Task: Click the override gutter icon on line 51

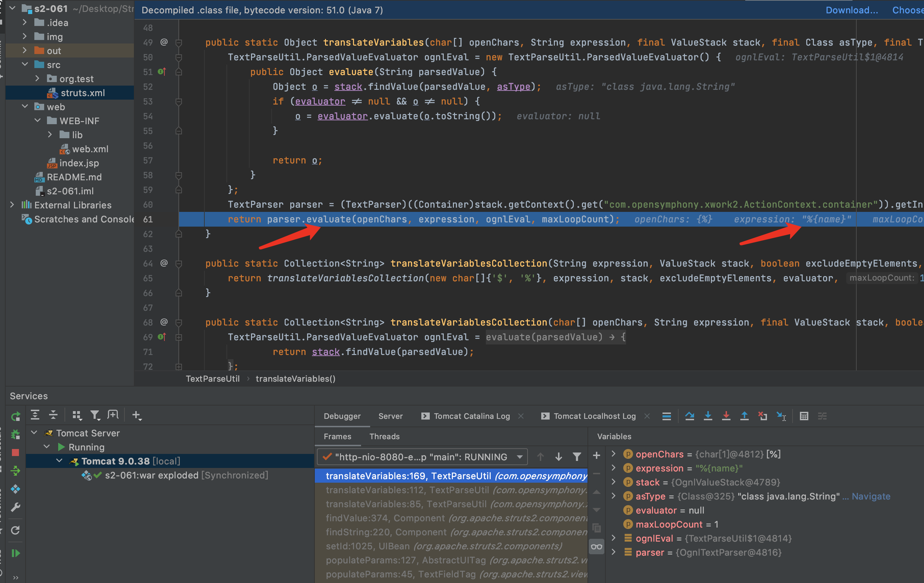Action: (162, 72)
